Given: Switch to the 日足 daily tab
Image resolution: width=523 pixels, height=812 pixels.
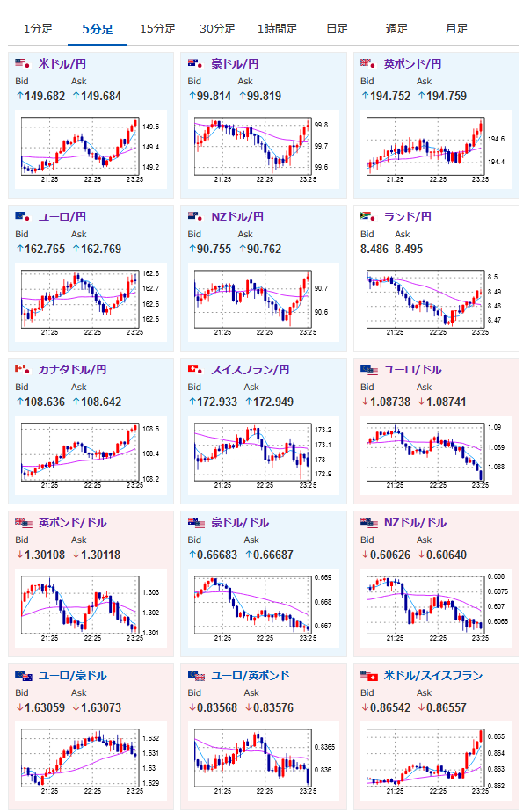Looking at the screenshot, I should point(338,29).
